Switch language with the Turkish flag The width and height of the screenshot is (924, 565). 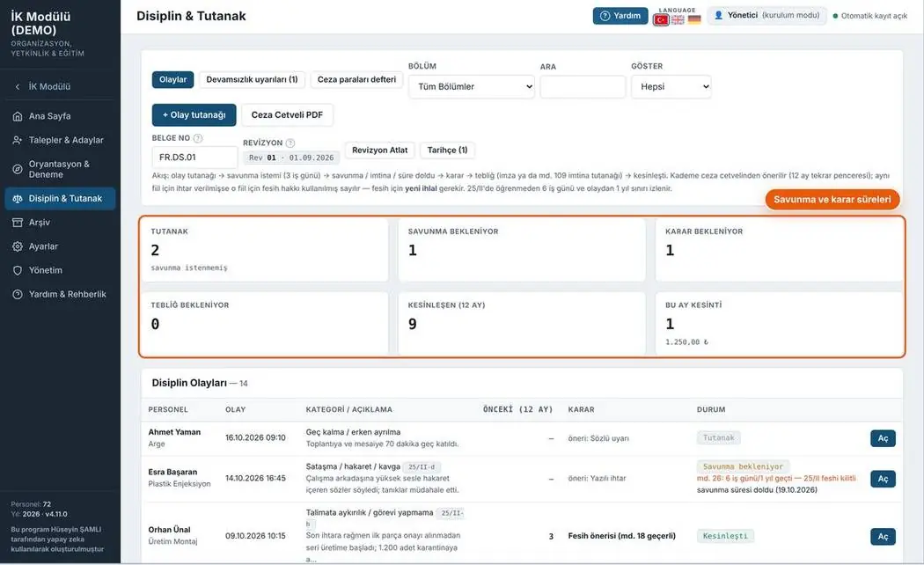point(661,19)
